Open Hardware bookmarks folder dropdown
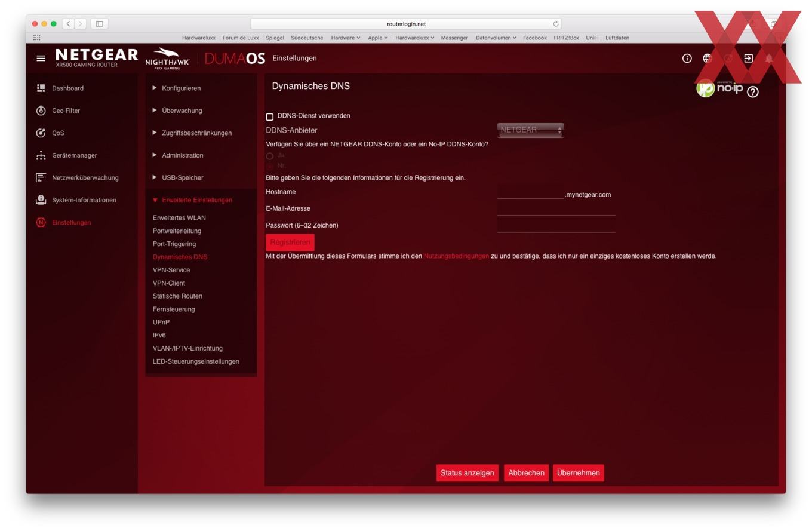The image size is (812, 531). (x=346, y=38)
